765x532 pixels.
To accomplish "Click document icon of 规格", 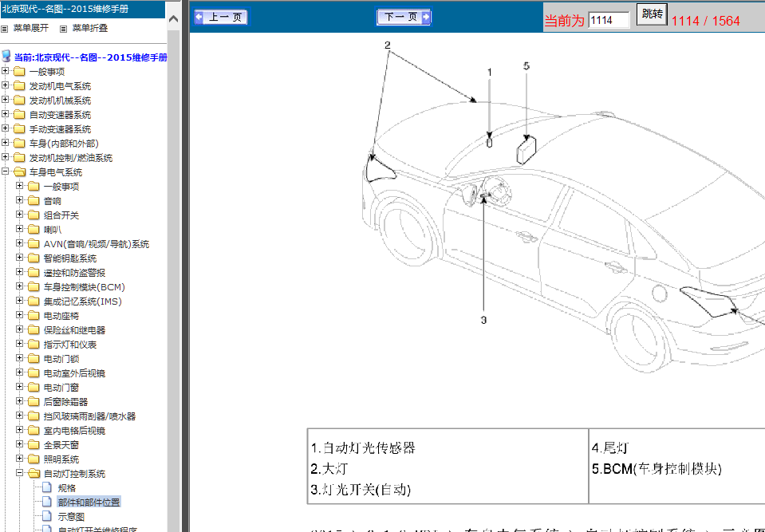I will pos(47,487).
